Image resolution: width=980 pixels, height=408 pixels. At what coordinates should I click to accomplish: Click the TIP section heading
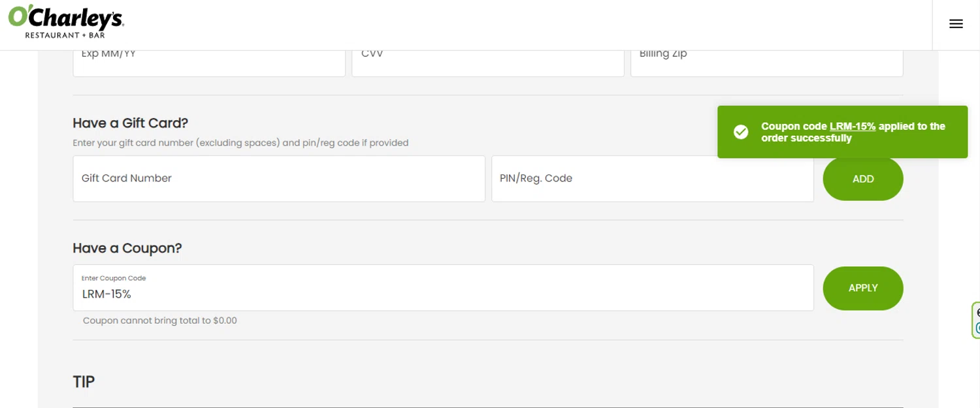[84, 382]
